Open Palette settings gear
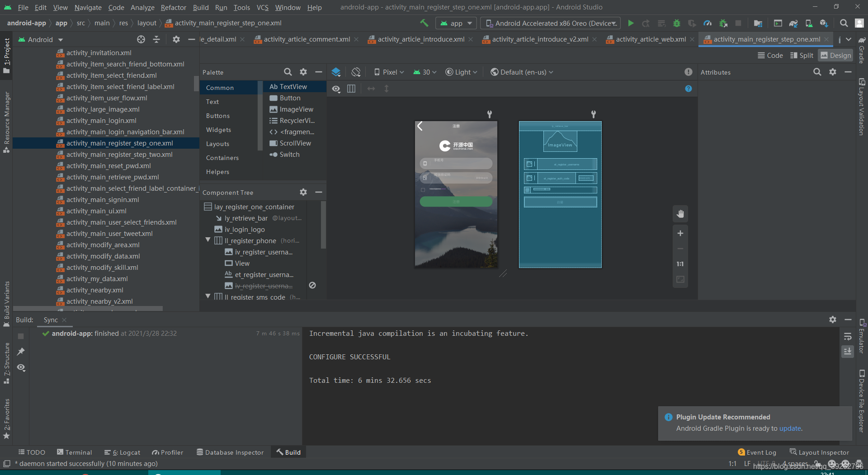Image resolution: width=868 pixels, height=475 pixels. pyautogui.click(x=303, y=72)
